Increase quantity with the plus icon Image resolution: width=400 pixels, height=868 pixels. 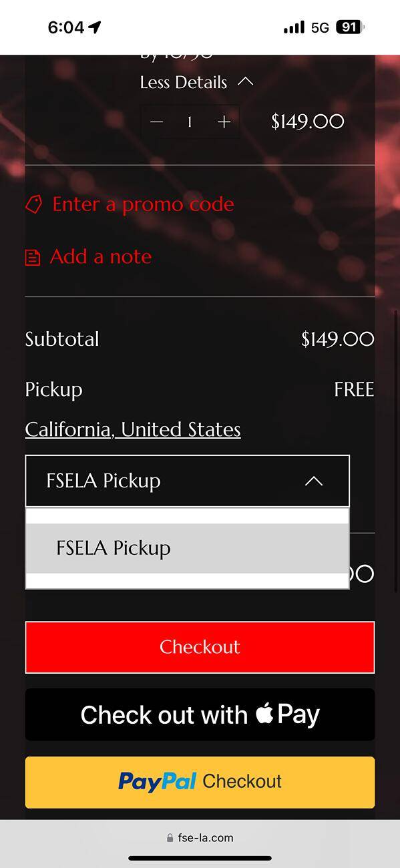(224, 122)
